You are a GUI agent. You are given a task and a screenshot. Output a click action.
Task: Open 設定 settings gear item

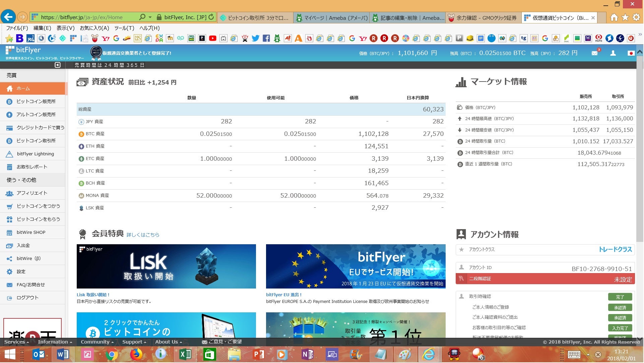point(33,272)
